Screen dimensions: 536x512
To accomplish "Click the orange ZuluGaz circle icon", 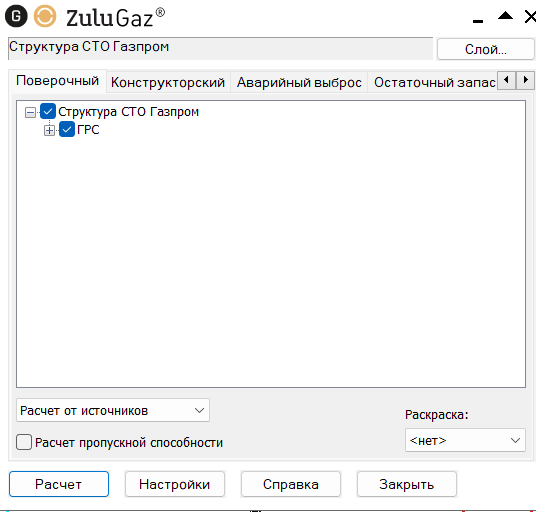I will click(45, 16).
